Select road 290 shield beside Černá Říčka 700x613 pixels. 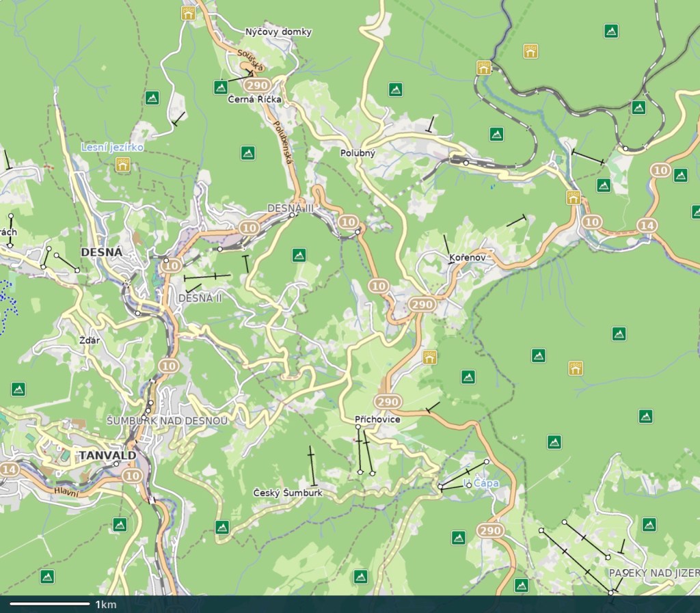point(258,85)
